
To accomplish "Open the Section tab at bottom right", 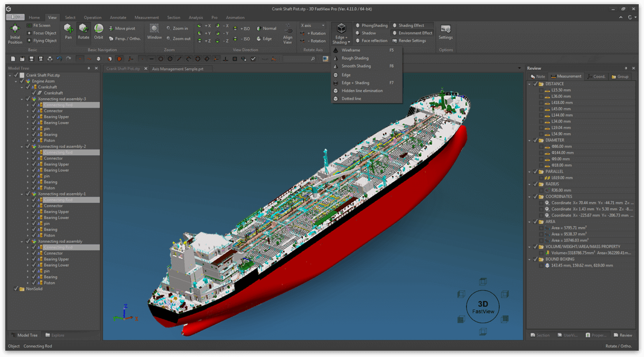I will point(540,335).
